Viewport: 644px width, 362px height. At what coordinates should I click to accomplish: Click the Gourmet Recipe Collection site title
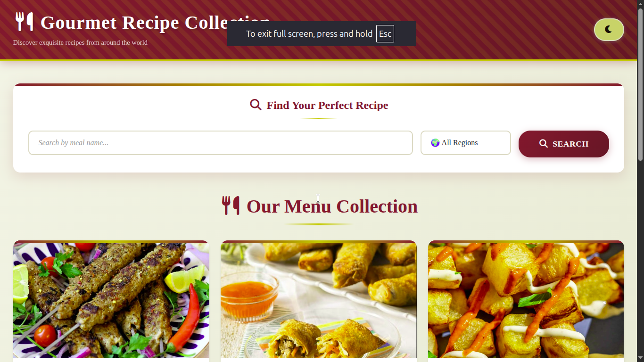[156, 22]
